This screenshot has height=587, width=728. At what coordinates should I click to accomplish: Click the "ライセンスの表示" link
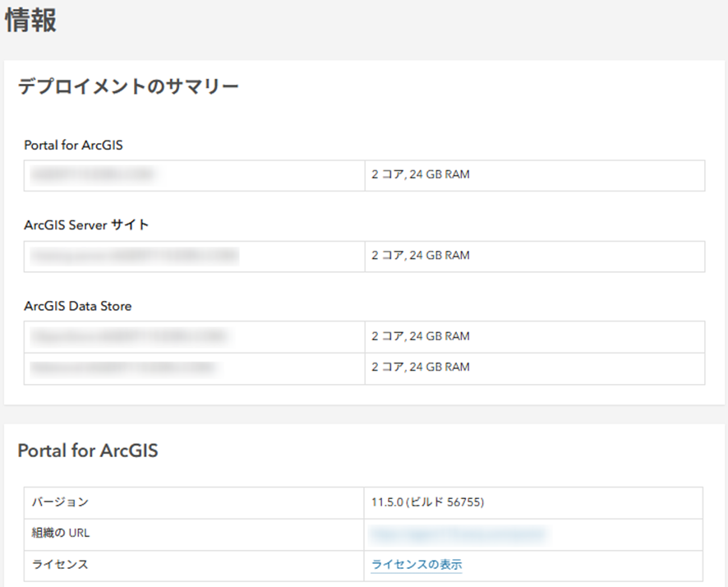coord(417,565)
